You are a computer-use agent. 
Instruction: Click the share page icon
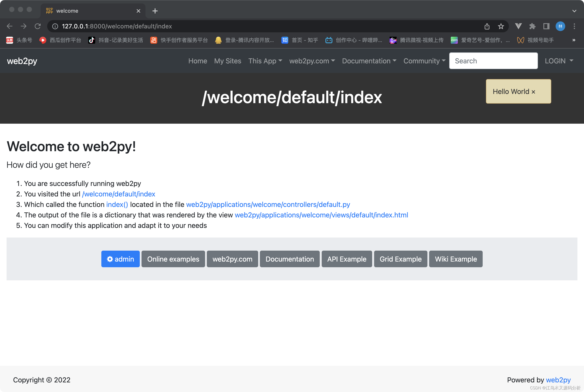[487, 26]
